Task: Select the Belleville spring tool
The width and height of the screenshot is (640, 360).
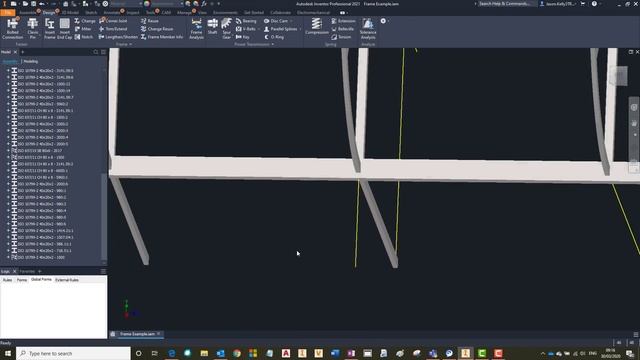Action: [342, 29]
